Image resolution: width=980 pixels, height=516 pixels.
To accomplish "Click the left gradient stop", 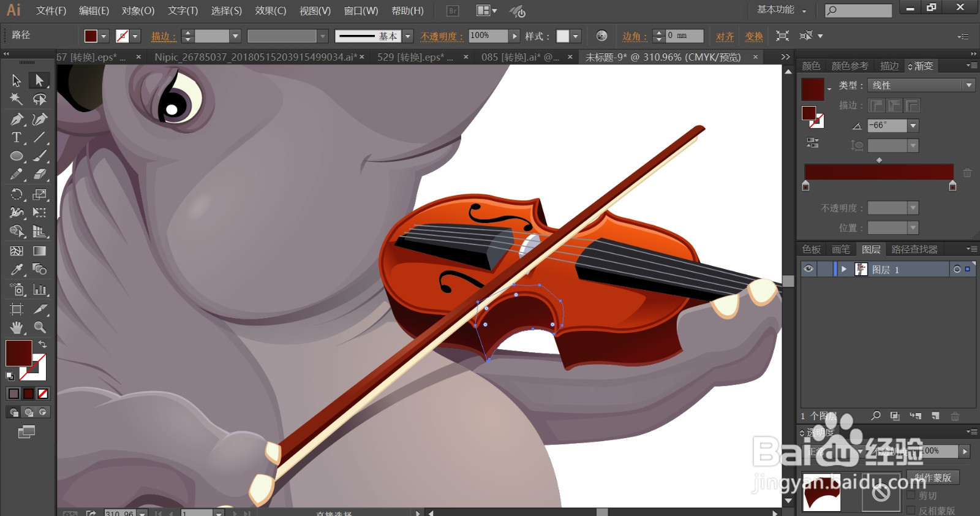I will 805,186.
